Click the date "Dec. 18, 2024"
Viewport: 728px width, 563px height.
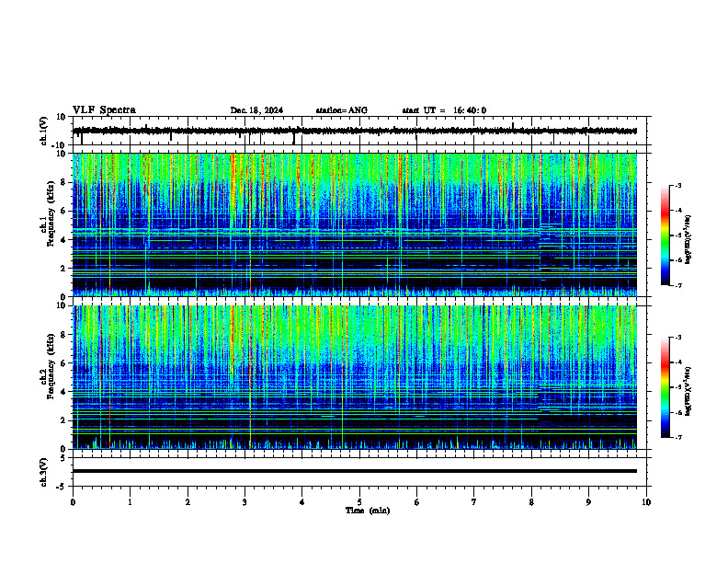tap(256, 110)
